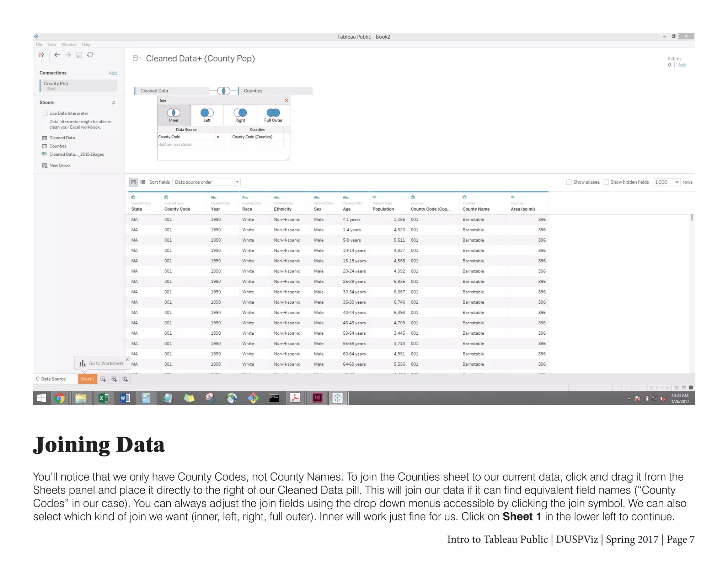Switch to metadata list view
The height and width of the screenshot is (562, 728).
point(143,182)
